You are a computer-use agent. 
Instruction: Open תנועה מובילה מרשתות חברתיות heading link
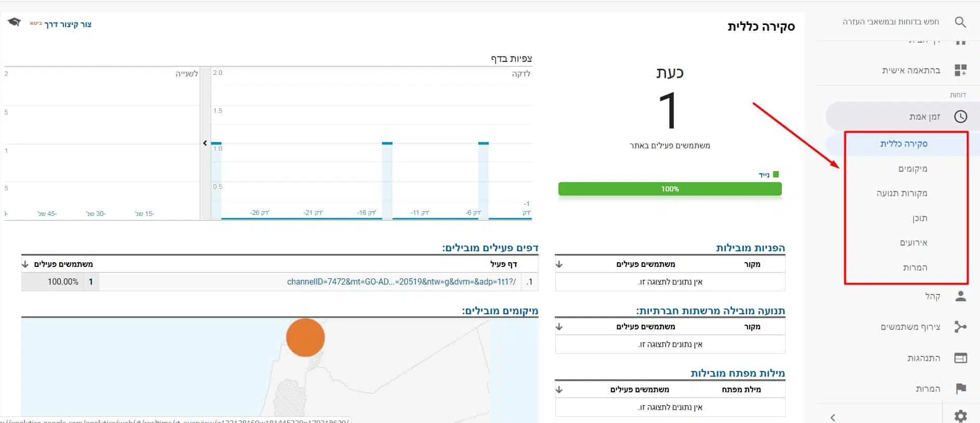(x=710, y=311)
